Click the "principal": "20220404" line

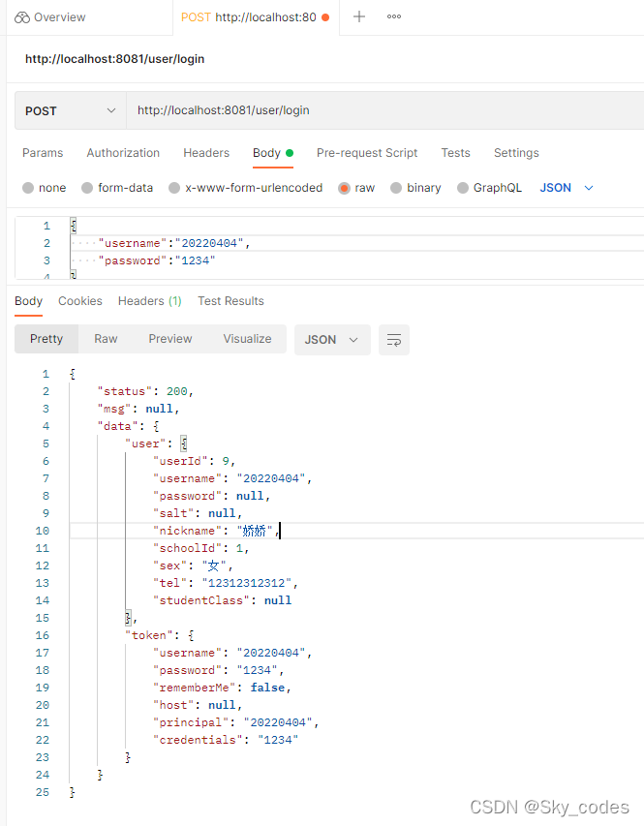[235, 722]
